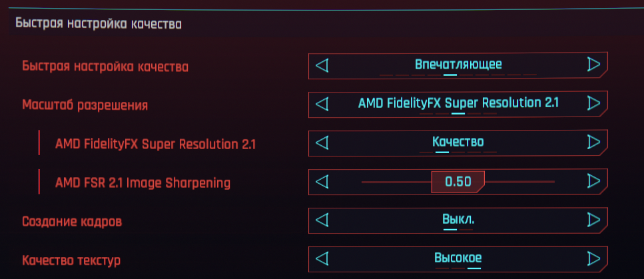Toggle Создание кадров using right arrow
The image size is (644, 279).
(x=594, y=219)
